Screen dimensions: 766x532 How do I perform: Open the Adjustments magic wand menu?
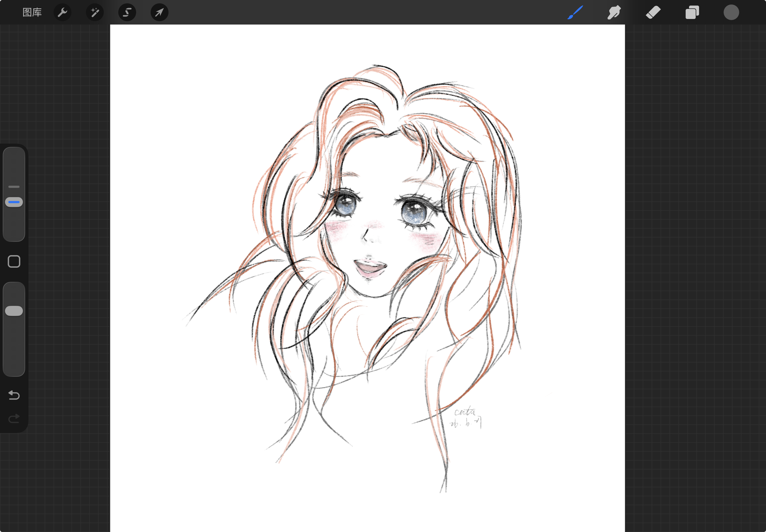tap(95, 12)
